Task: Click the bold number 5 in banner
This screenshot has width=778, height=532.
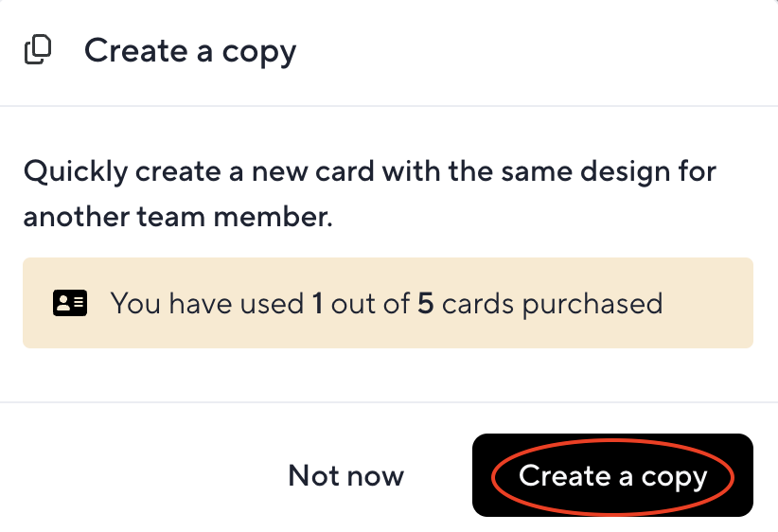Action: 426,303
